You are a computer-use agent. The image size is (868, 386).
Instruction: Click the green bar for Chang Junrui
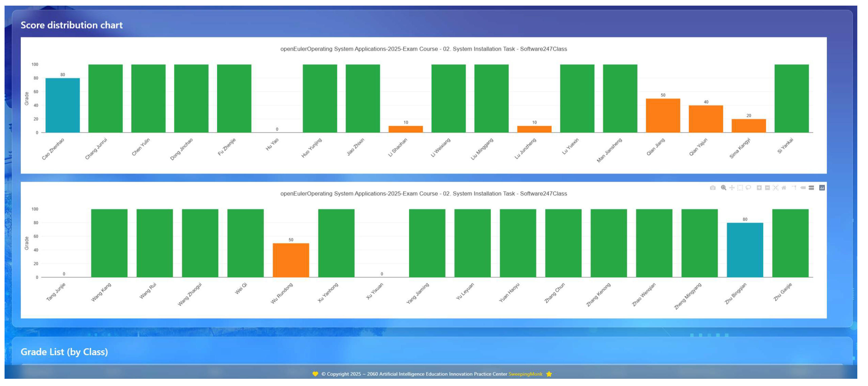[x=105, y=99]
